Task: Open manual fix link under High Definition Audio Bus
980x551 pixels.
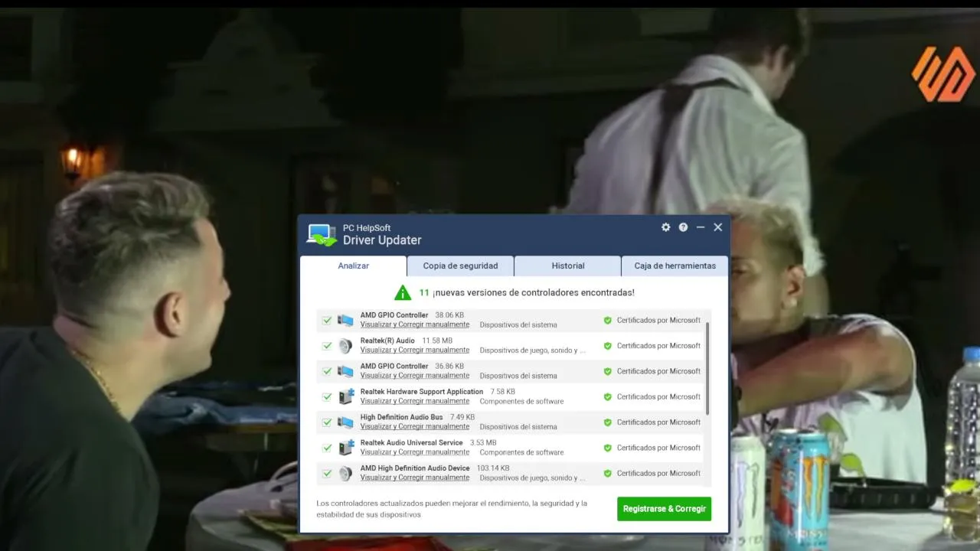Action: tap(415, 427)
